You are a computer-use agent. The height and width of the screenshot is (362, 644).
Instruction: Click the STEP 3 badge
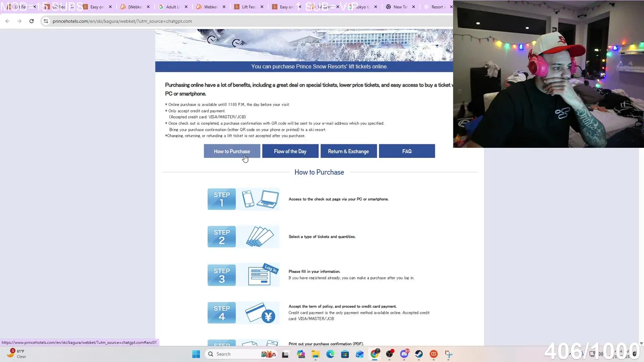click(221, 275)
